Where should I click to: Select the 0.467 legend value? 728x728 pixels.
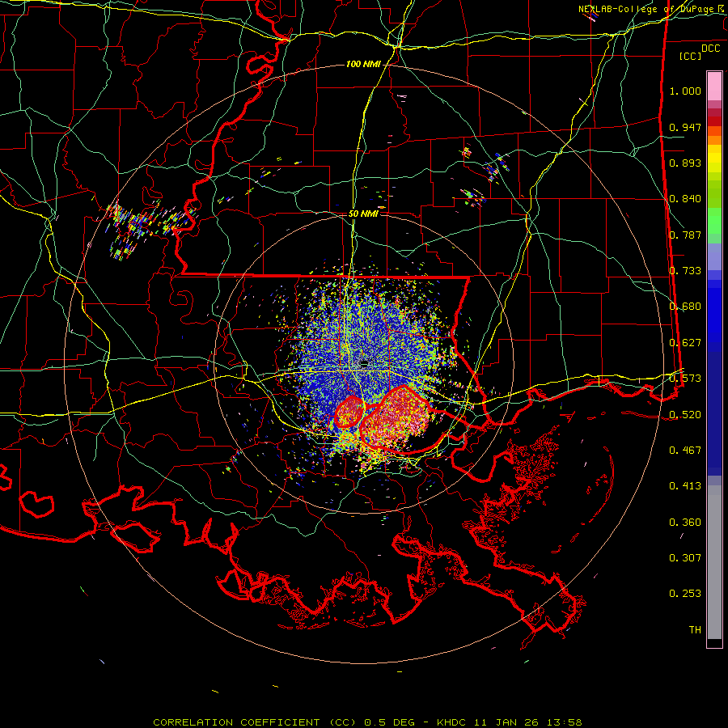click(x=685, y=451)
